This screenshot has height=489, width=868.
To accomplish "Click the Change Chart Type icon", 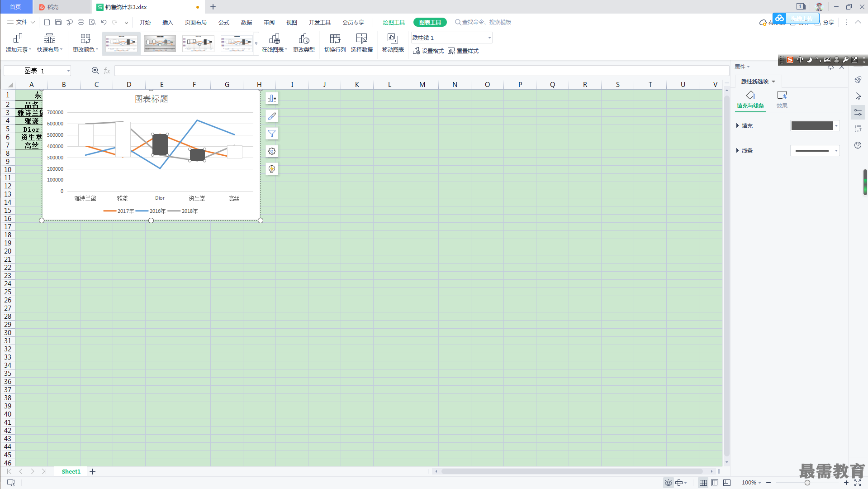I will coord(304,38).
